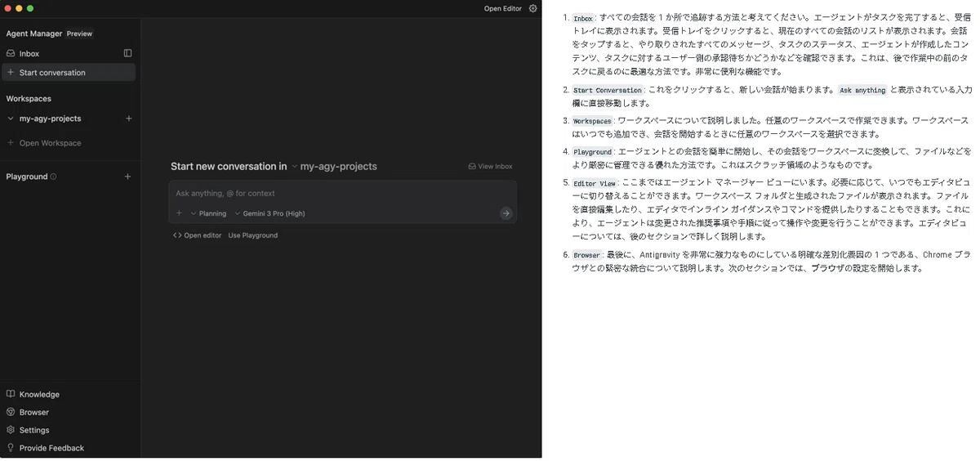
Task: Click the Knowledge book icon
Action: pos(11,394)
